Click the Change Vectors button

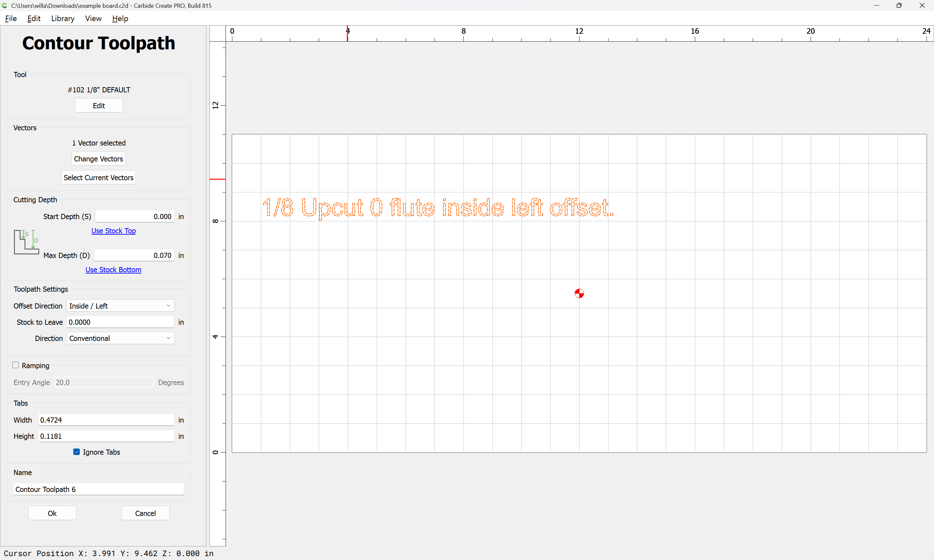pyautogui.click(x=99, y=159)
